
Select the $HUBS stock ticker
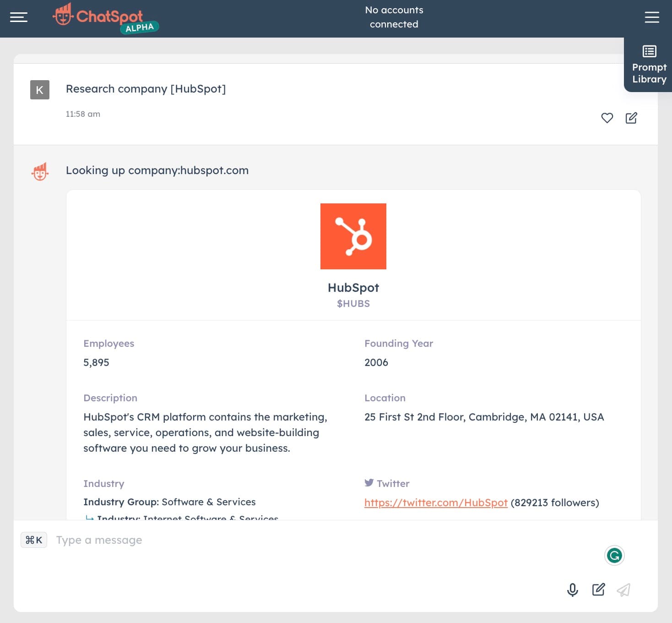[x=353, y=304]
